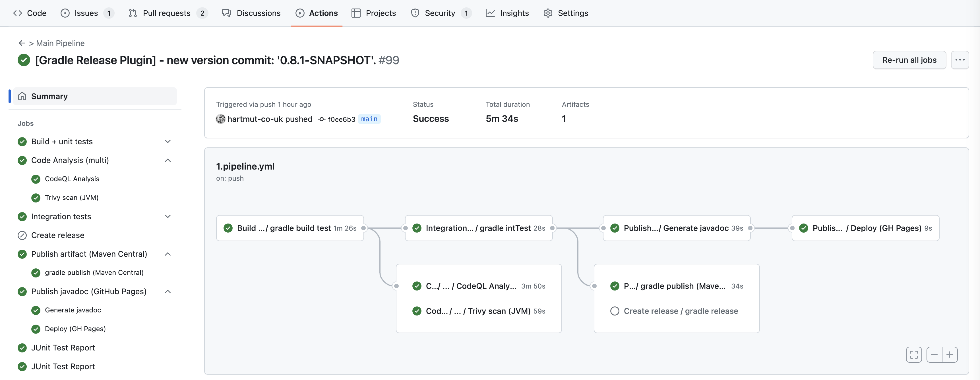This screenshot has height=380, width=980.
Task: Select the Trivy scan (JVM) sidebar job
Action: 71,198
